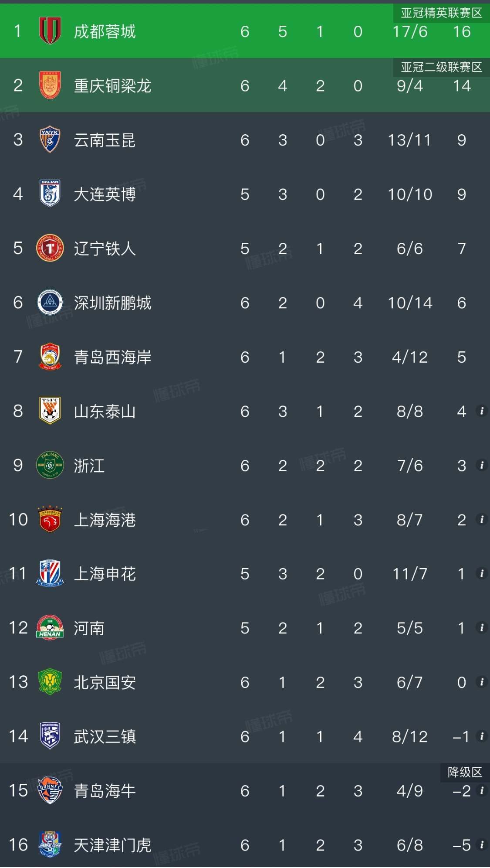Tap the relegation zone label (降级区)
The width and height of the screenshot is (490, 868).
(465, 772)
